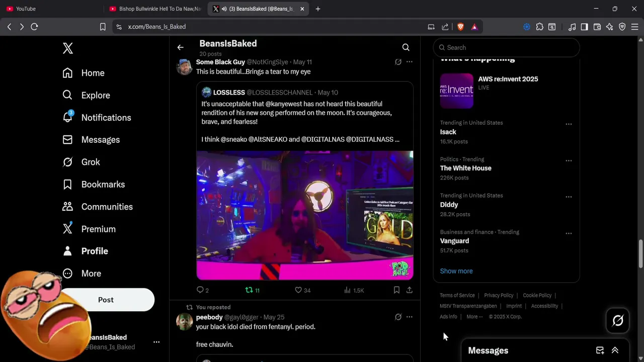This screenshot has width=644, height=362.
Task: Click LOSSLESS quoted author name
Action: (229, 93)
